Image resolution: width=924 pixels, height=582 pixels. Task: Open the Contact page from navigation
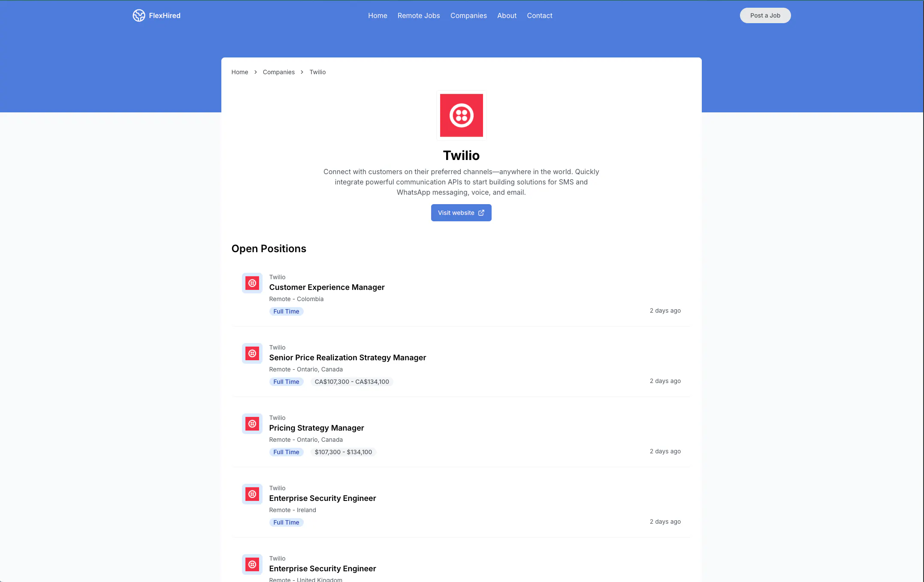click(x=540, y=15)
